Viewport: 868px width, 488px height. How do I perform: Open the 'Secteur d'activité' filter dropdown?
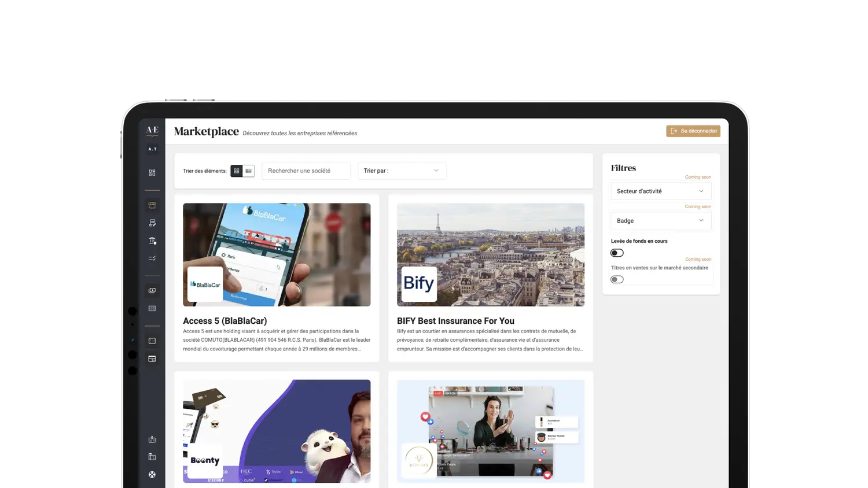point(660,191)
